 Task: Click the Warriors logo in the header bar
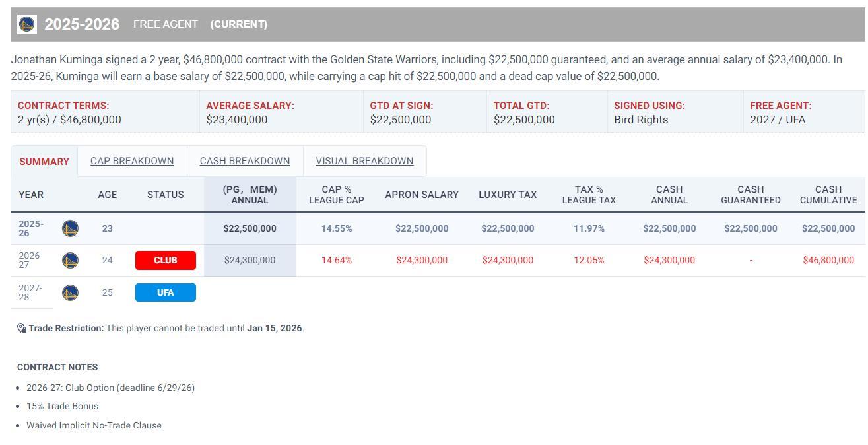click(26, 24)
